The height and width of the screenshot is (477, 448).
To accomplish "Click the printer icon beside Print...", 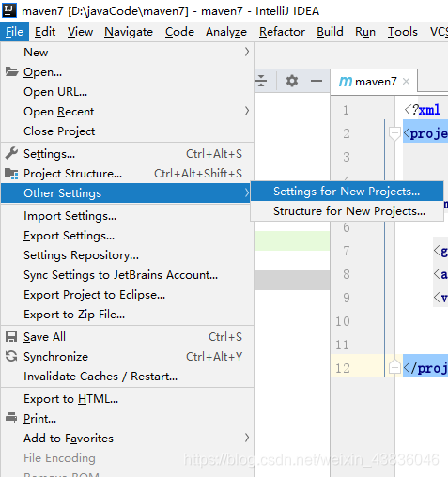I will [x=11, y=418].
